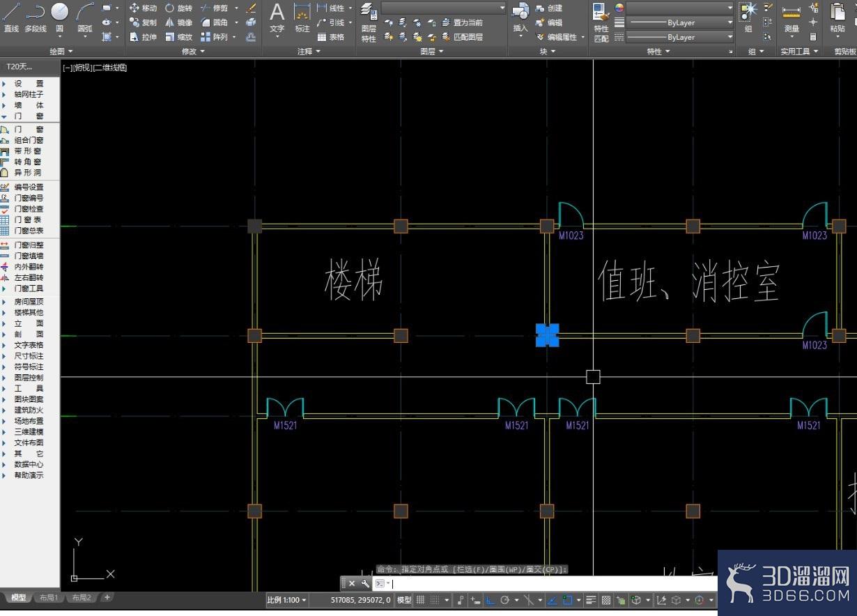Click 置为当前 set layer current

point(463,22)
